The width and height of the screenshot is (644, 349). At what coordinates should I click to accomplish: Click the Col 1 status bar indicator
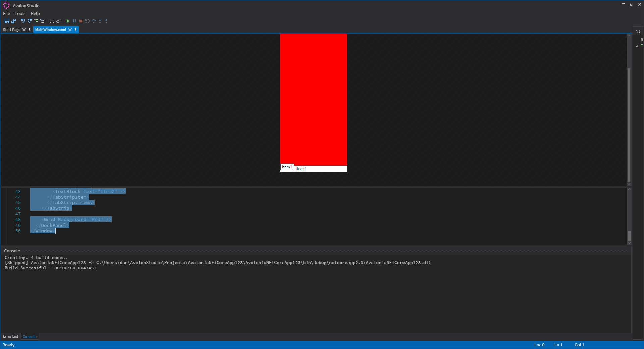click(x=579, y=345)
